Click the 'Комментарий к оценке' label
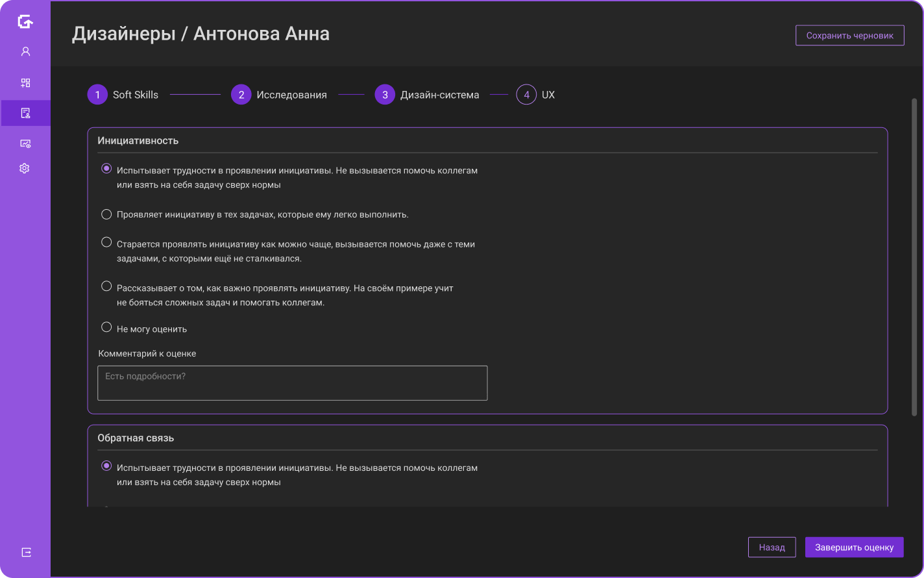 pyautogui.click(x=147, y=354)
